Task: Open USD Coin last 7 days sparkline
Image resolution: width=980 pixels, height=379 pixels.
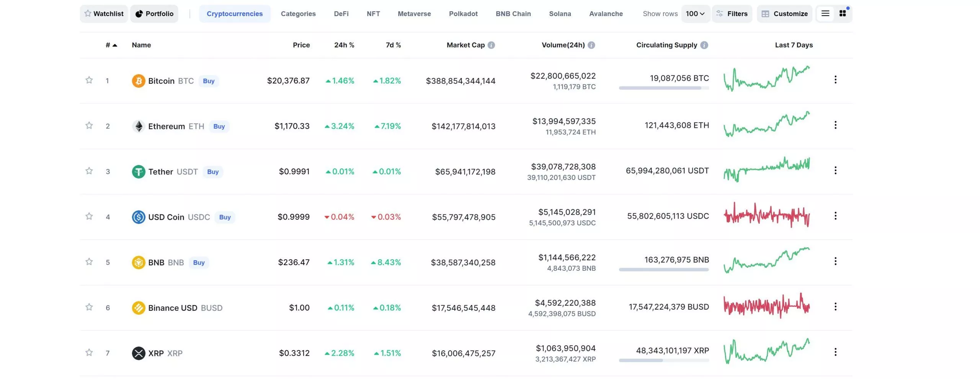Action: pyautogui.click(x=767, y=215)
